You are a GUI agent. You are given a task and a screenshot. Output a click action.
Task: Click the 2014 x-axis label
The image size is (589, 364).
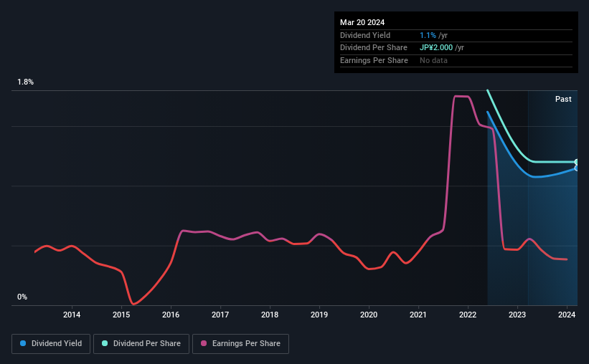click(x=72, y=315)
